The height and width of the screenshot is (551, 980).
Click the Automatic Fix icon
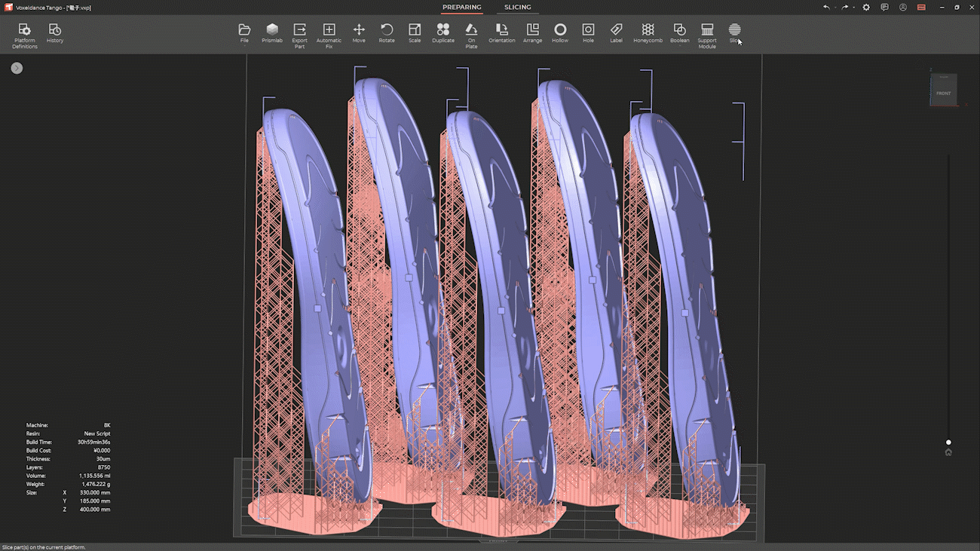tap(329, 34)
